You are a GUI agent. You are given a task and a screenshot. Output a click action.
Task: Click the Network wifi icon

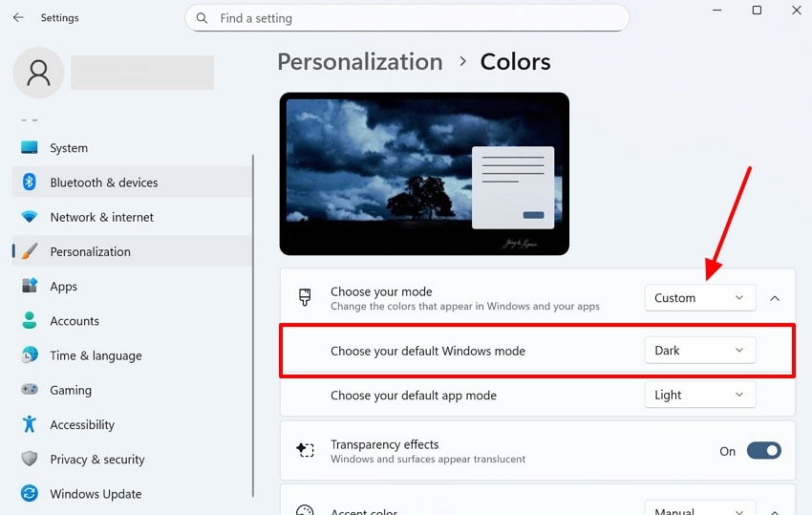[x=30, y=217]
